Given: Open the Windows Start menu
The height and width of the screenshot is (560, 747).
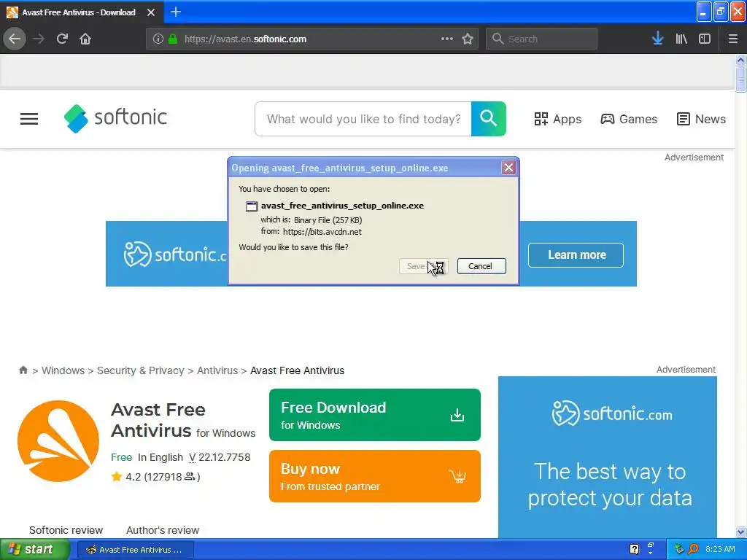Looking at the screenshot, I should click(x=35, y=550).
